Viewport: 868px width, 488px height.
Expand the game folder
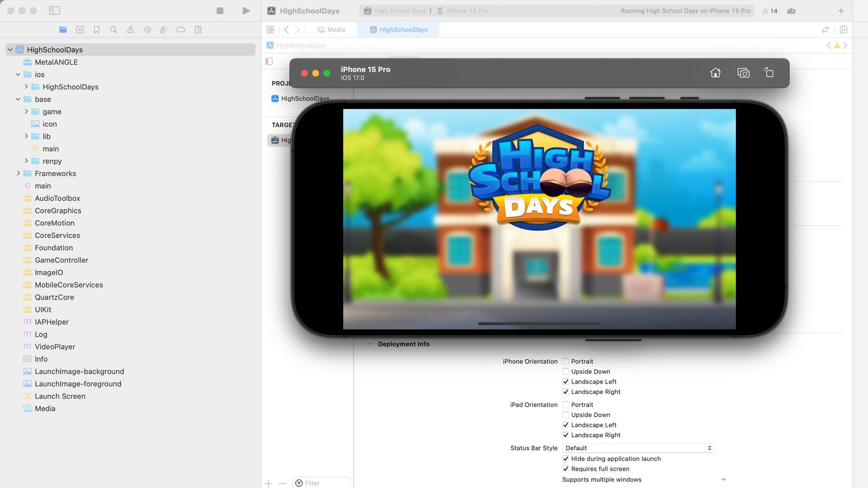26,112
